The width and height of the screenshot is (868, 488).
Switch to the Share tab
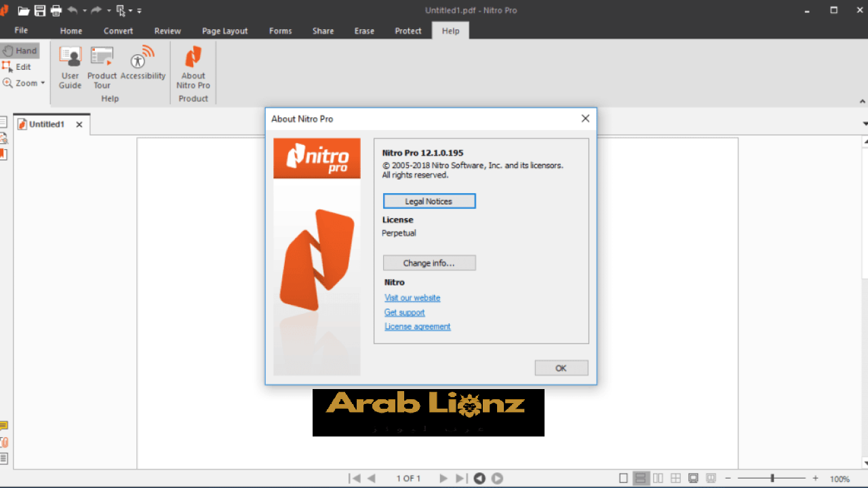coord(323,31)
